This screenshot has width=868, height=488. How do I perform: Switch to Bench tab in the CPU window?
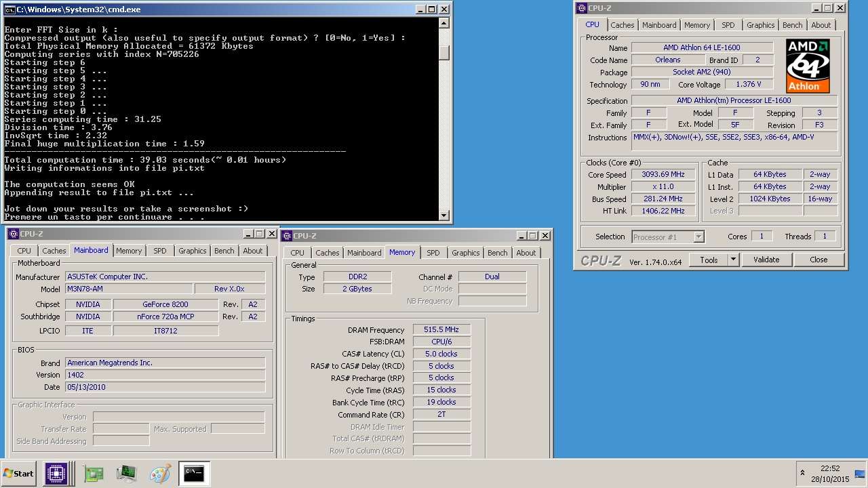tap(792, 25)
